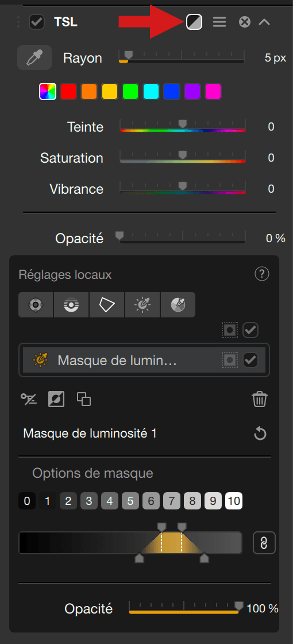Click the invert mask icon
The image size is (293, 644).
click(x=56, y=399)
